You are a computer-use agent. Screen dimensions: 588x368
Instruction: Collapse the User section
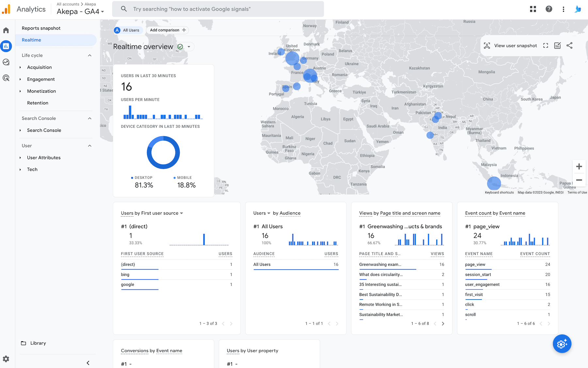click(x=90, y=146)
